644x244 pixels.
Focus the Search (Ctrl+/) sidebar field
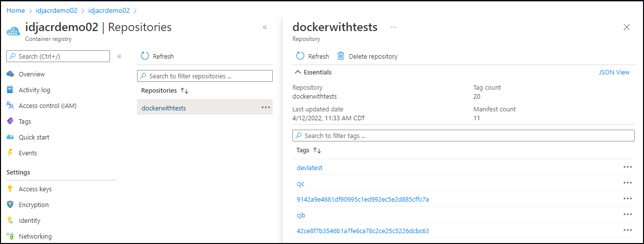pos(58,56)
